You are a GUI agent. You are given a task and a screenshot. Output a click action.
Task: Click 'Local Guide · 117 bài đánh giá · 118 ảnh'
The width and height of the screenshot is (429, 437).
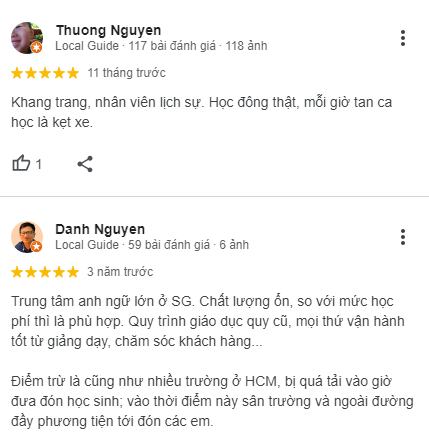point(161,46)
